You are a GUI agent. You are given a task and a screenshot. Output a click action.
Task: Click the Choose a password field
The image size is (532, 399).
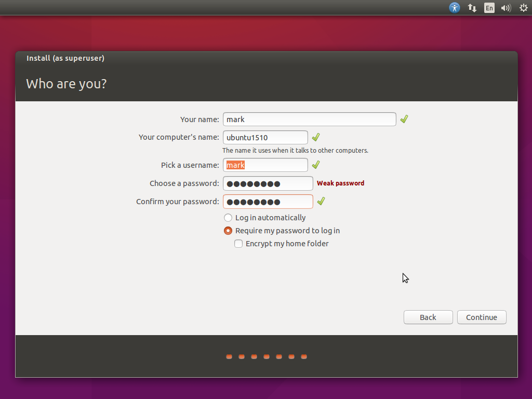(x=268, y=183)
